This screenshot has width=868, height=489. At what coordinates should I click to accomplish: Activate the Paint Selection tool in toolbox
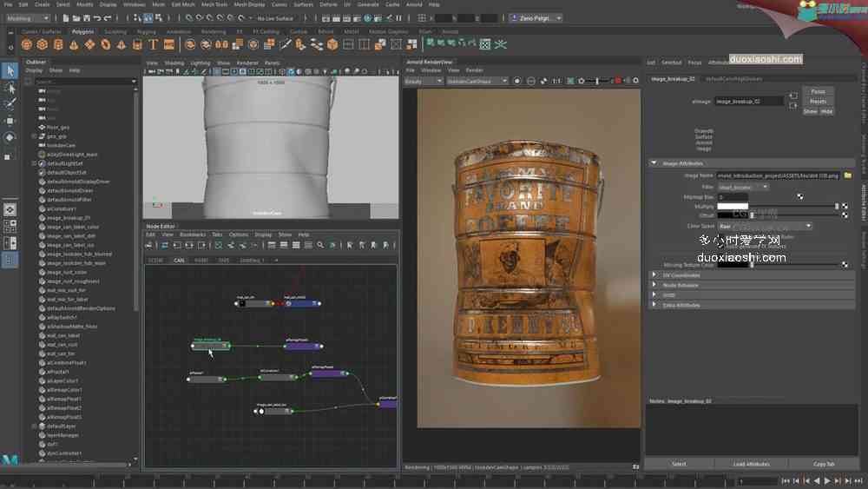[x=10, y=104]
